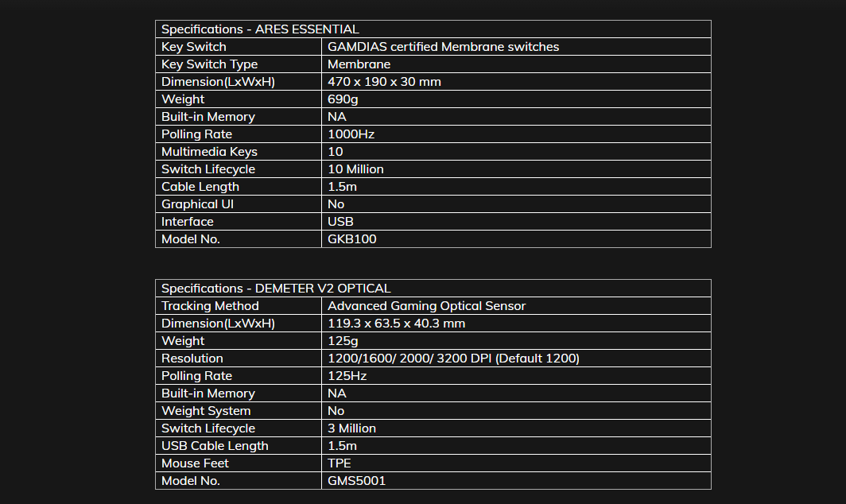Screen dimensions: 846x504
Task: Select the GKB100 model number
Action: click(x=351, y=239)
